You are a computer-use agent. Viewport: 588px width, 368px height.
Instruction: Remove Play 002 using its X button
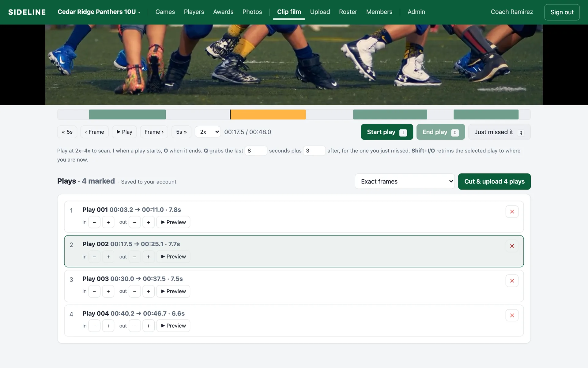click(512, 246)
